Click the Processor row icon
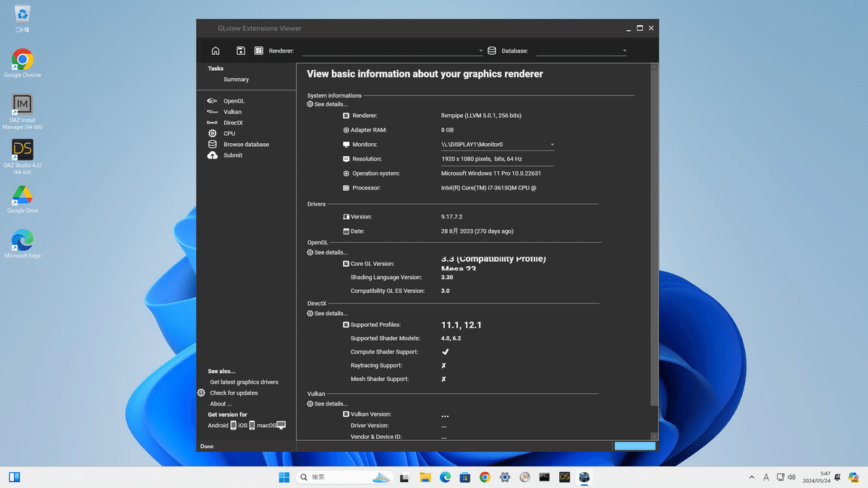Image resolution: width=868 pixels, height=488 pixels. [346, 188]
